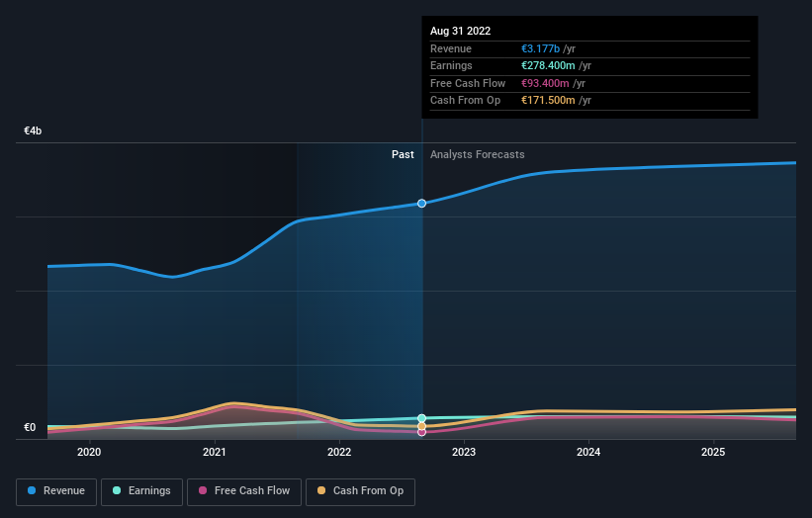
Task: Click the Free Cash Flow row label in tooltip
Action: point(468,83)
